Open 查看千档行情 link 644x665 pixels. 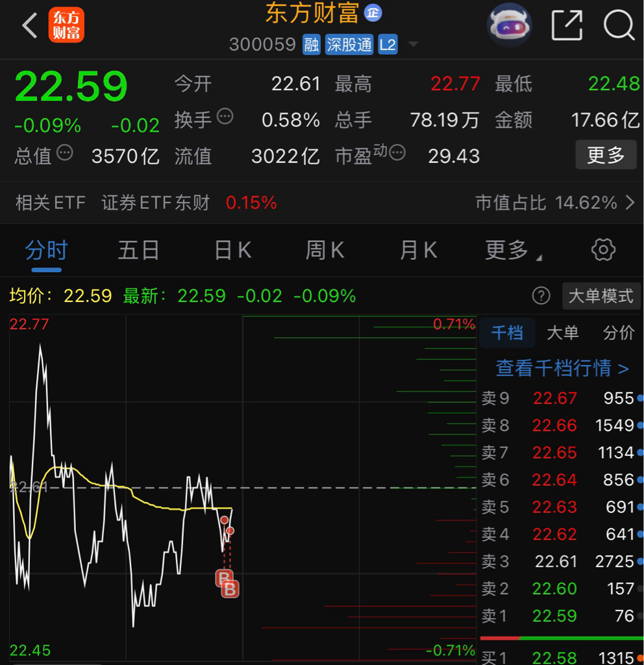click(x=562, y=368)
